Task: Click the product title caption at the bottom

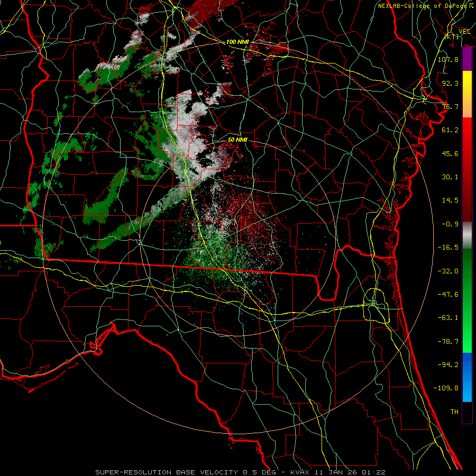Action: tap(241, 472)
